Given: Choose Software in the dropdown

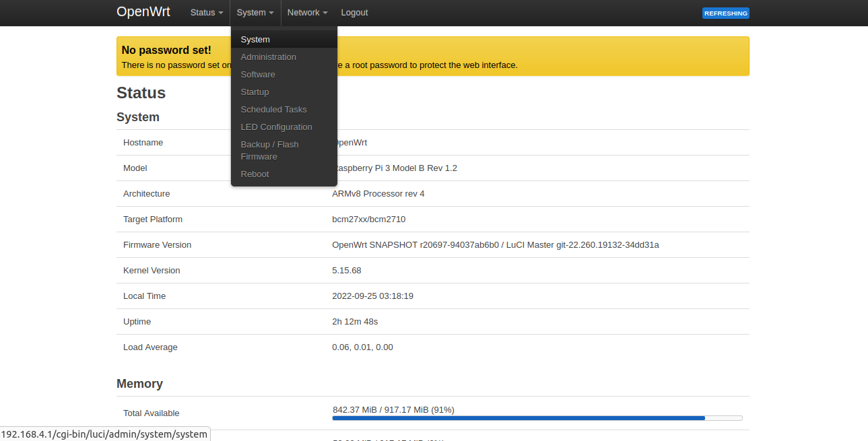Looking at the screenshot, I should pyautogui.click(x=284, y=75).
